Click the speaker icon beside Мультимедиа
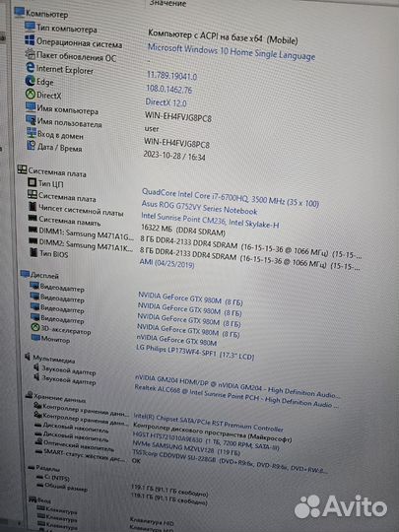Image resolution: width=399 pixels, height=532 pixels. click(28, 357)
